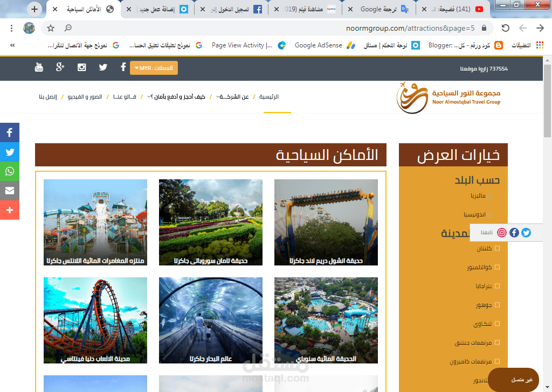Click the Instagram icon in the تابعنا widget
This screenshot has height=392, width=552.
click(x=502, y=233)
